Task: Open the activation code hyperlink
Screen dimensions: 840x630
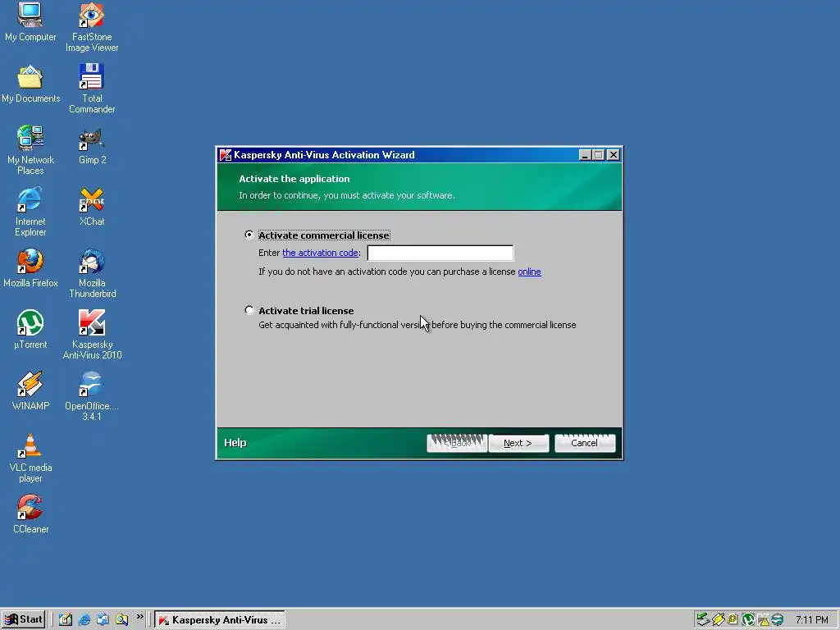Action: (321, 253)
